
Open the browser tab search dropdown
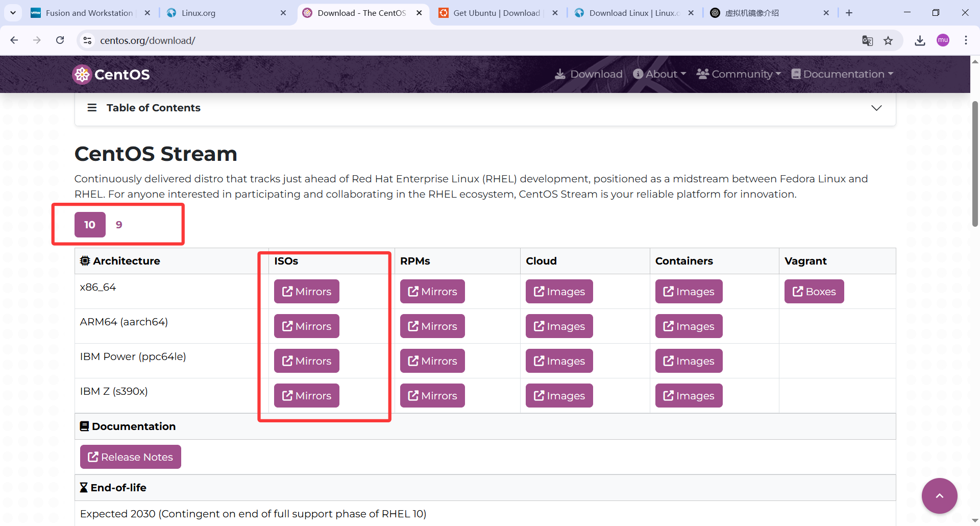[x=13, y=13]
